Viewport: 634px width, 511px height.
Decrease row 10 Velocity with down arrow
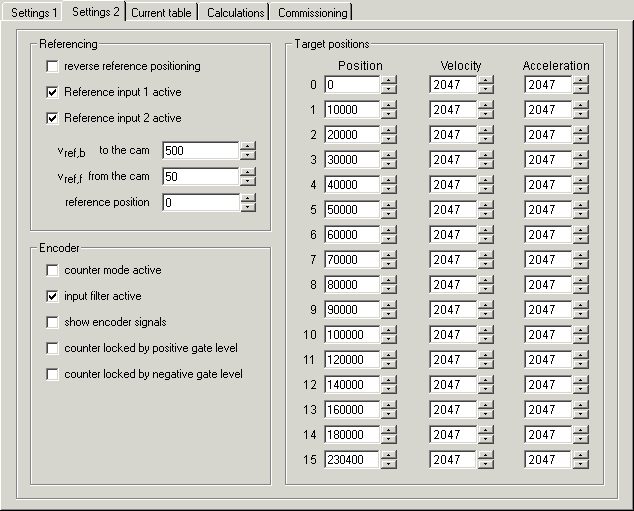486,339
